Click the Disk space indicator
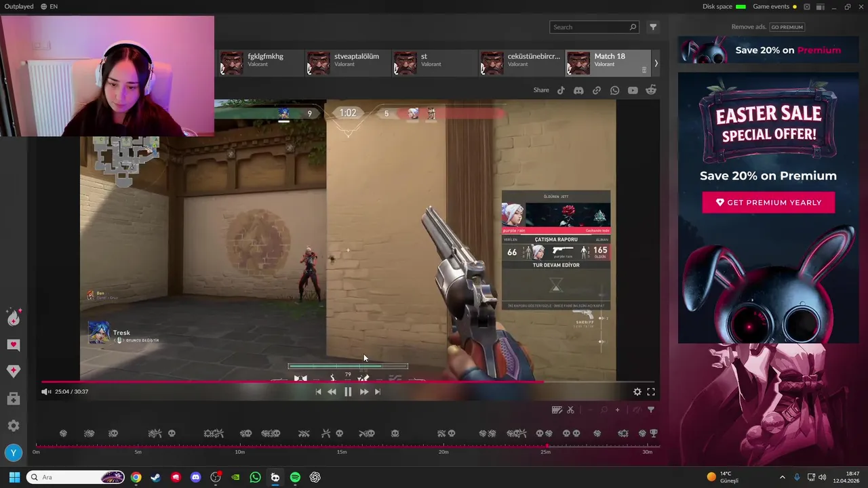Screen dimensions: 868x488 [724, 7]
